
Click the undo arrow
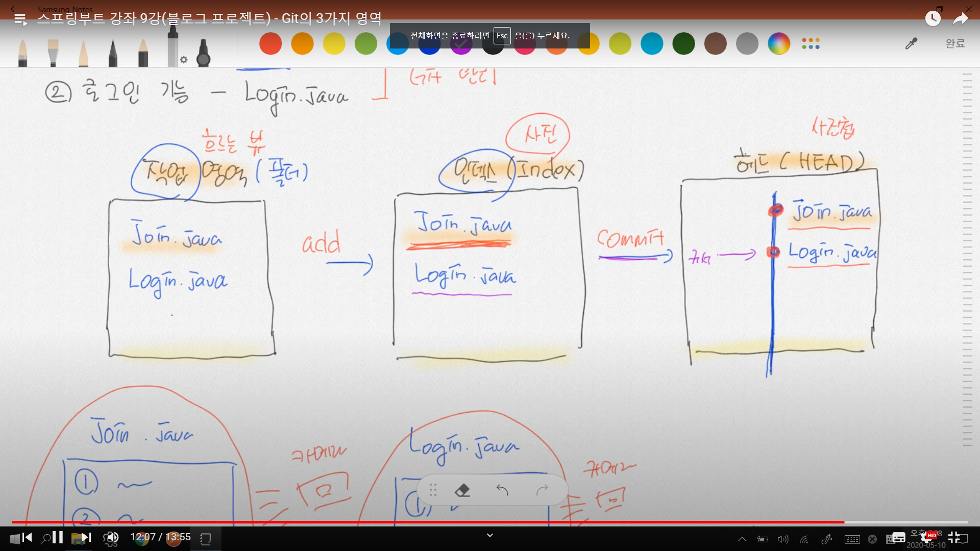[x=502, y=490]
